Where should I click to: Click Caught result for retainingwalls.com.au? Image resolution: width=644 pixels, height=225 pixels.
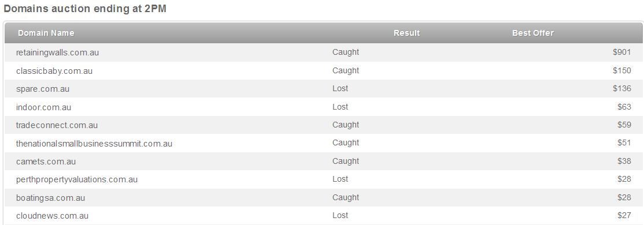[346, 52]
